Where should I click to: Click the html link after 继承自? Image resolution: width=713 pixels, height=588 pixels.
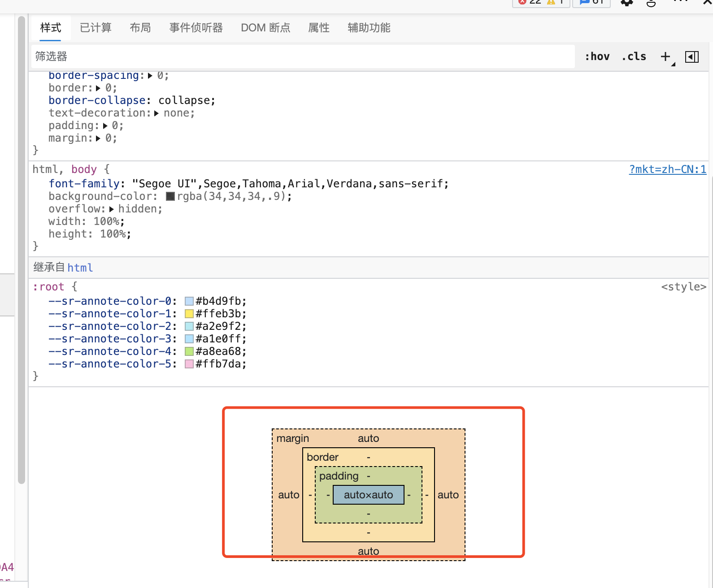(80, 268)
